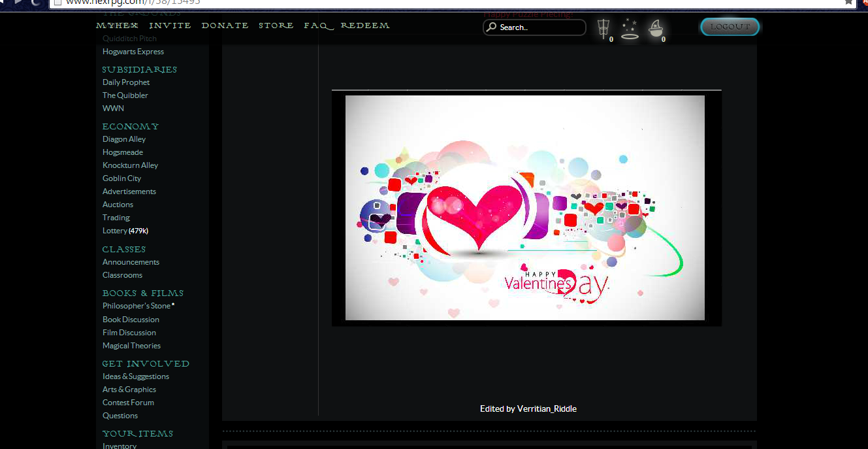Open the Lottery (479k) link
Image resolution: width=868 pixels, height=449 pixels.
[125, 231]
